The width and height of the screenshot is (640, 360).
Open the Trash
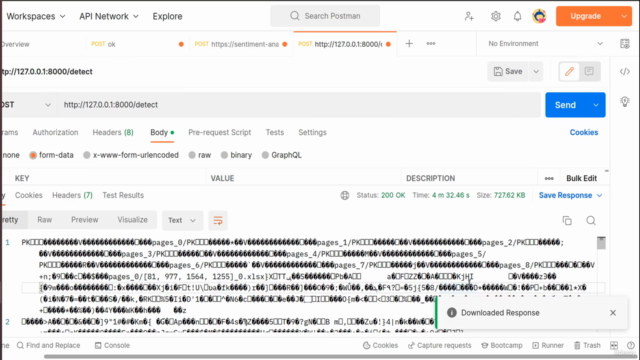point(587,345)
